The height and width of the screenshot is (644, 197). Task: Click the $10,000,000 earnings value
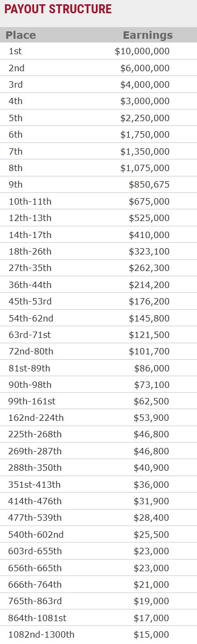click(x=142, y=52)
